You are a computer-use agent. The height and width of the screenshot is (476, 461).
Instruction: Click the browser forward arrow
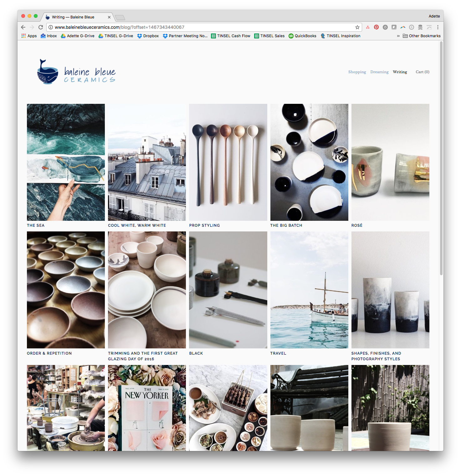(x=32, y=27)
